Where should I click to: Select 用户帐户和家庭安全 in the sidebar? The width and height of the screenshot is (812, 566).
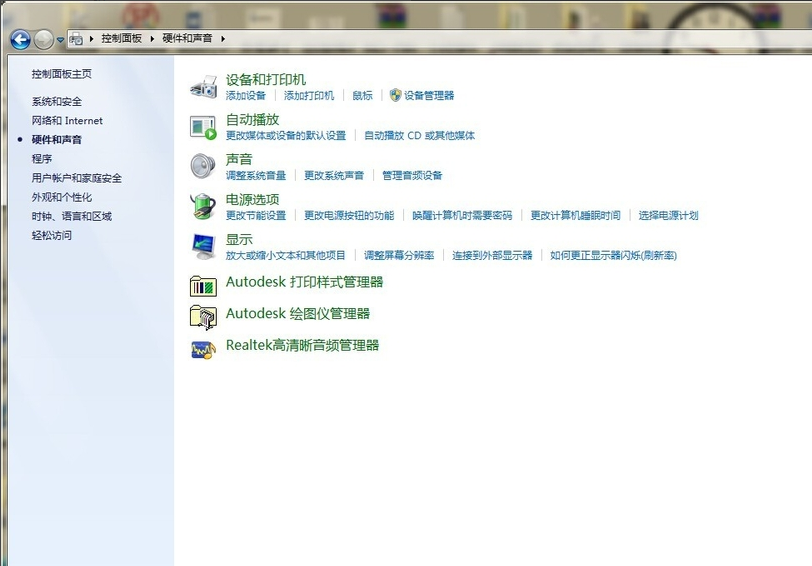coord(77,178)
